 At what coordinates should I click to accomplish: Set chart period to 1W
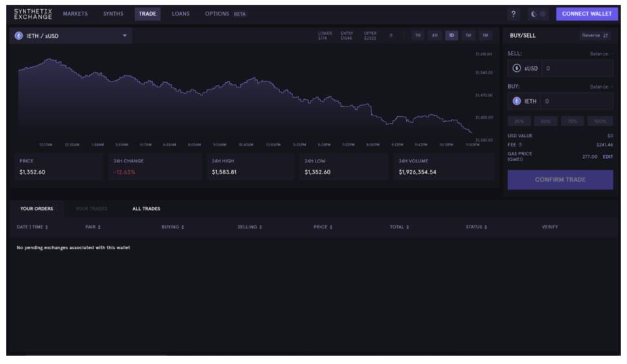click(468, 36)
